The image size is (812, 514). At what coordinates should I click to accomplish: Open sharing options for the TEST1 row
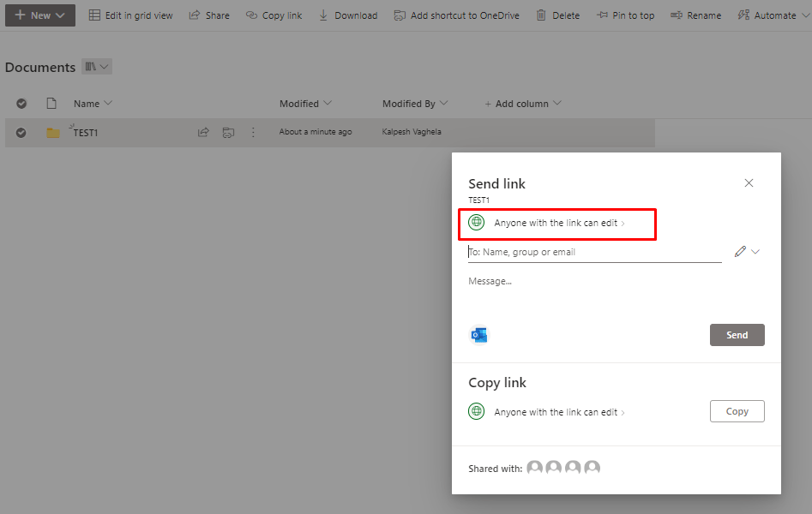pyautogui.click(x=203, y=132)
